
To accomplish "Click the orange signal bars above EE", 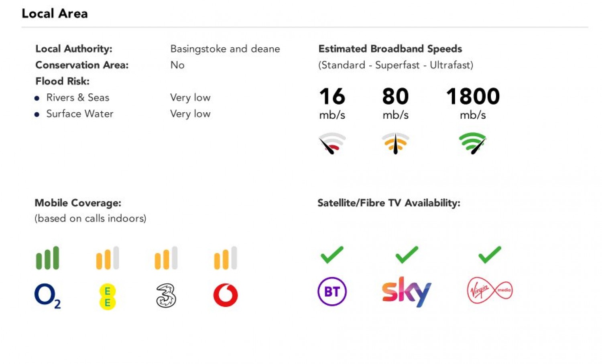I will (108, 258).
